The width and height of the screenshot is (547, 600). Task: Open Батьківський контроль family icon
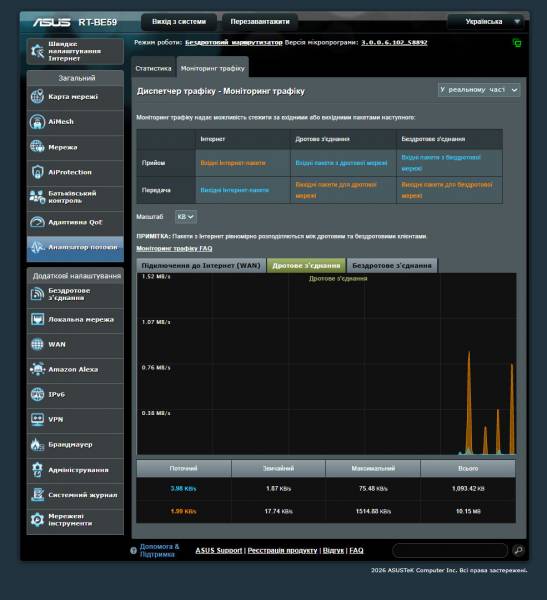38,197
